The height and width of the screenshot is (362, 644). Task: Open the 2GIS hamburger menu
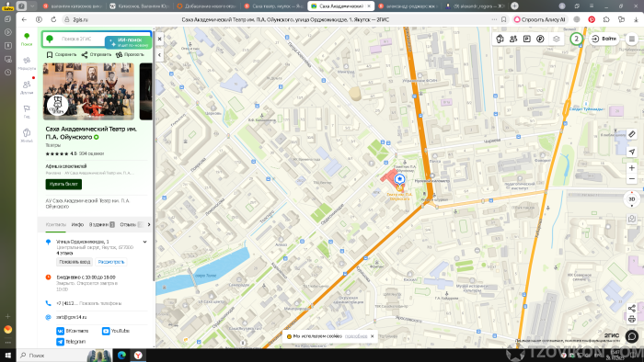[x=632, y=39]
